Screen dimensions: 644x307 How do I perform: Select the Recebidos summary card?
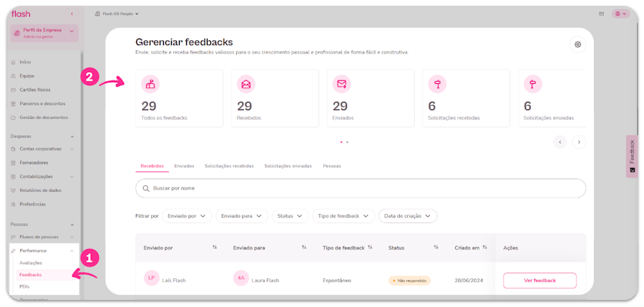275,98
